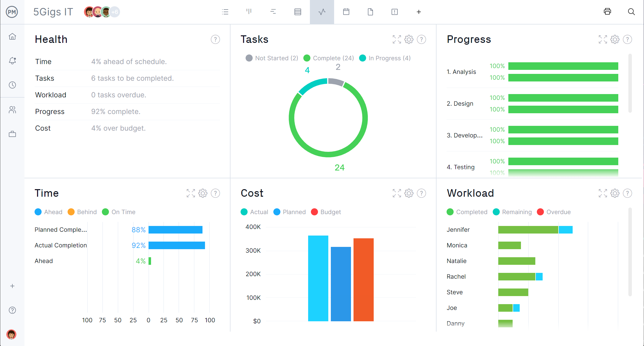Click the help question mark on Health
Image resolution: width=644 pixels, height=346 pixels.
[x=215, y=40]
